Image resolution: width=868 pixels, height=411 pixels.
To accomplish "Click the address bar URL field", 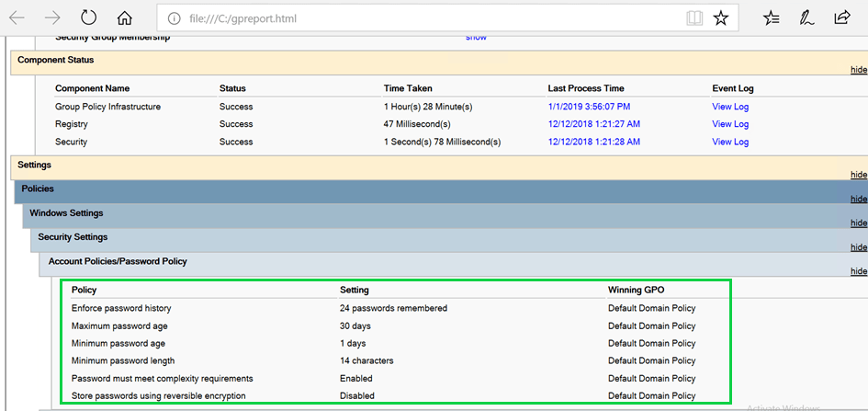I will click(413, 18).
